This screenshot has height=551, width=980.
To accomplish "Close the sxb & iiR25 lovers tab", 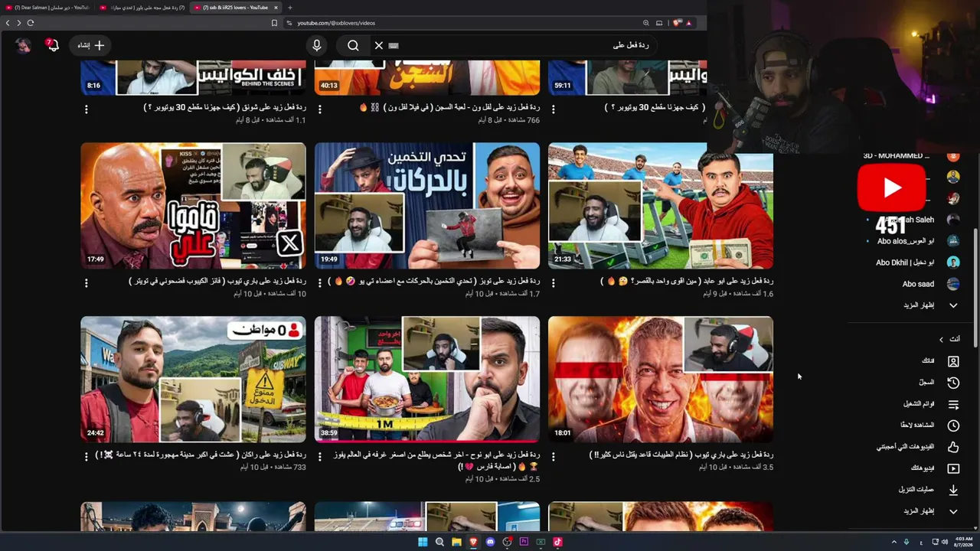I will click(x=276, y=8).
